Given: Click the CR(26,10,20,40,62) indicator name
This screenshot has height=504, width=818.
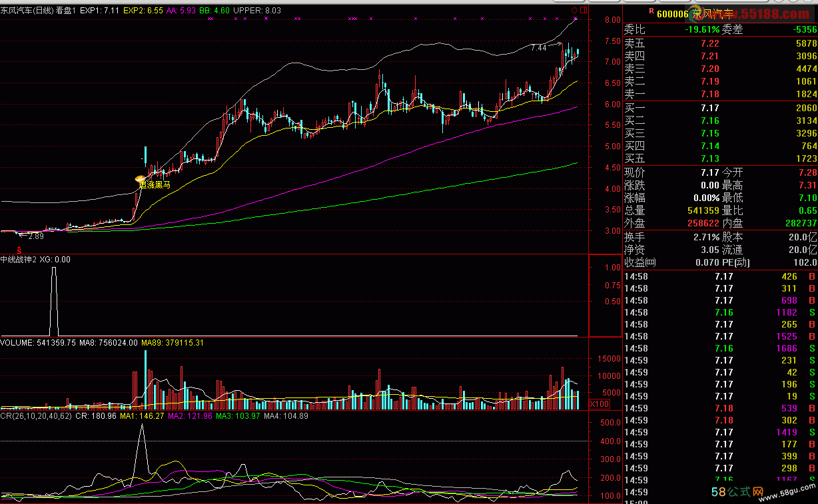Looking at the screenshot, I should coord(36,416).
